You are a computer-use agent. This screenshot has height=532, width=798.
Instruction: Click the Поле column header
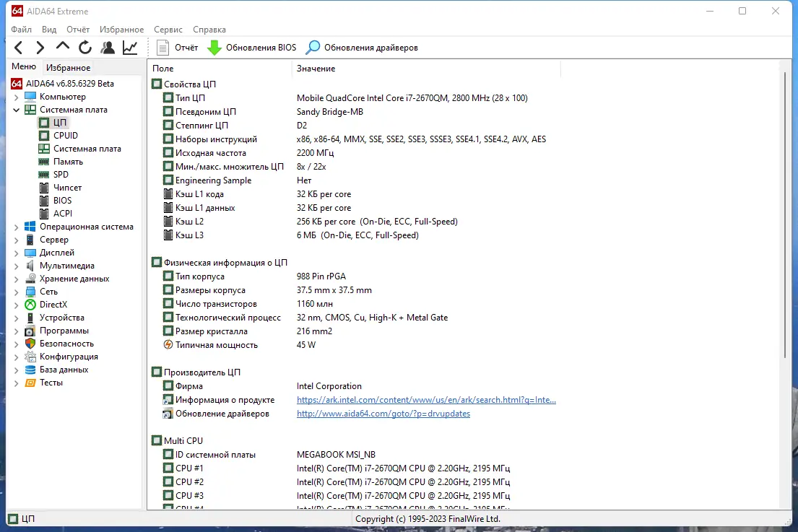pos(220,68)
